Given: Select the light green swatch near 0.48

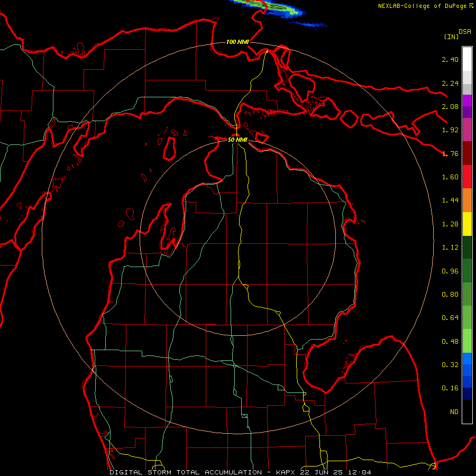Looking at the screenshot, I should [x=467, y=341].
